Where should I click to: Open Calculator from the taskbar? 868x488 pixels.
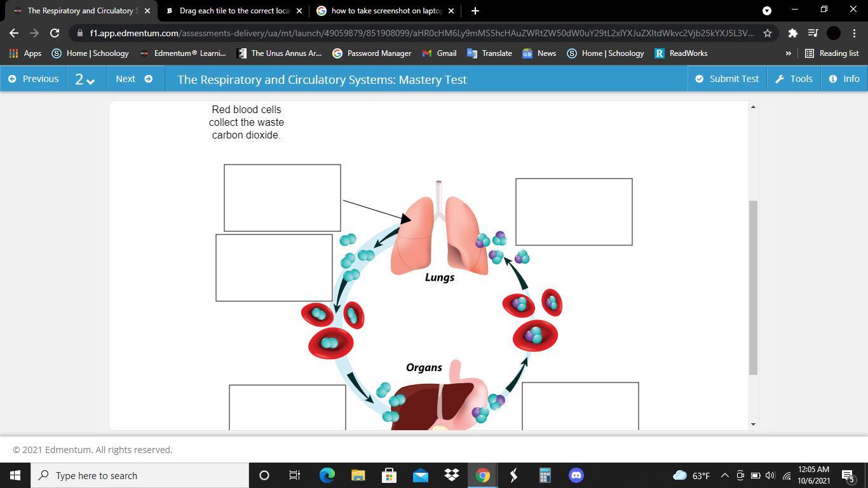[x=545, y=475]
